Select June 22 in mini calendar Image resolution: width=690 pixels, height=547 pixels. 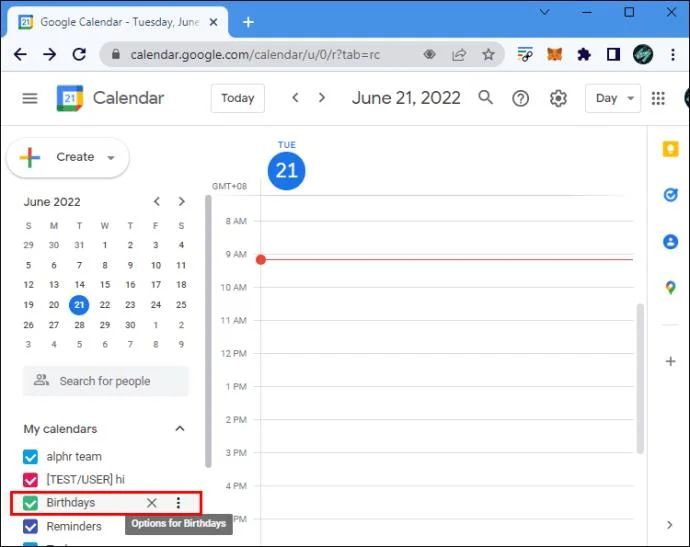pos(105,305)
